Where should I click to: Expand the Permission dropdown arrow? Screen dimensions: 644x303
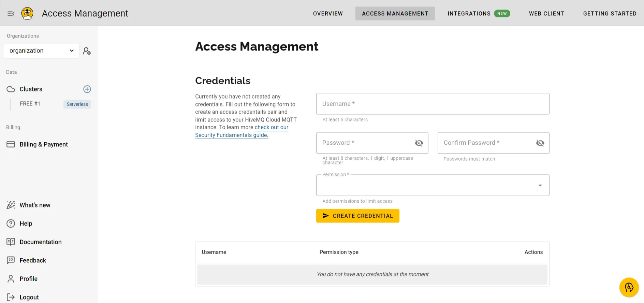(x=540, y=185)
